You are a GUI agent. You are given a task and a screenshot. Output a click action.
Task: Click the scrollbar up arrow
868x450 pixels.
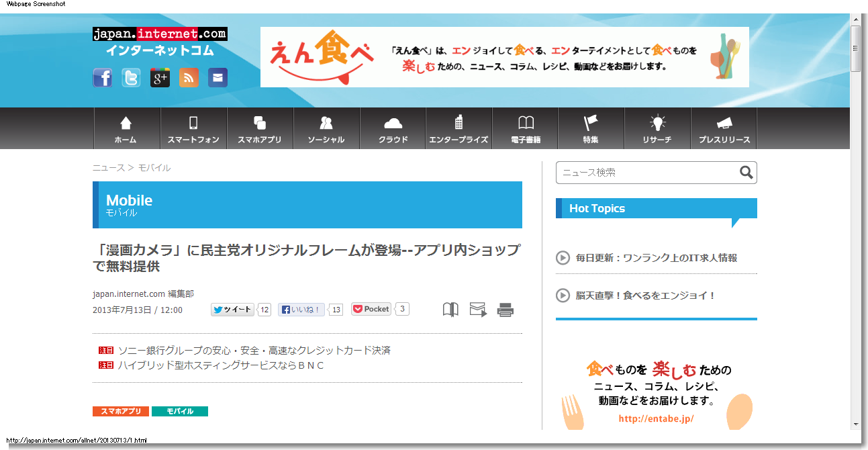pos(856,20)
